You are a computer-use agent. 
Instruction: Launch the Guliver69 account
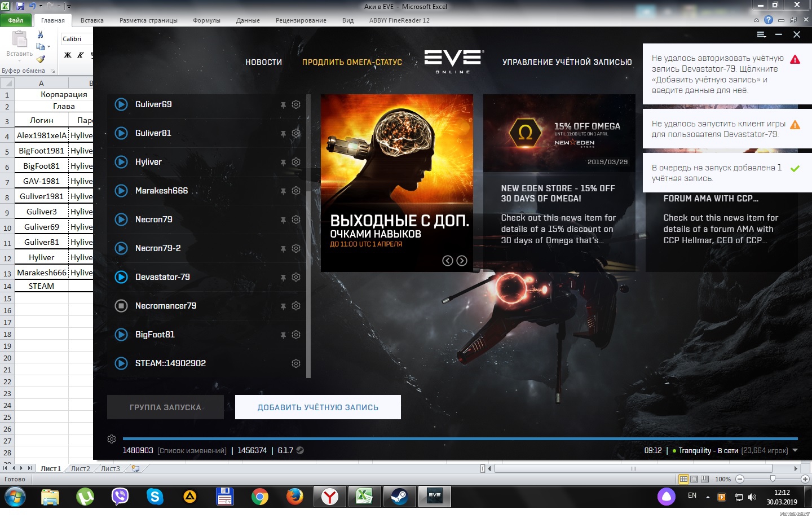coord(121,104)
